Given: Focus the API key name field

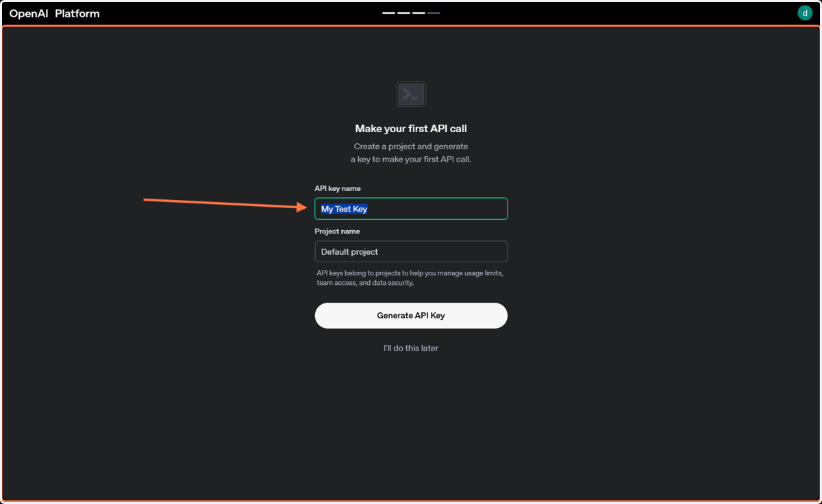Looking at the screenshot, I should click(x=411, y=209).
